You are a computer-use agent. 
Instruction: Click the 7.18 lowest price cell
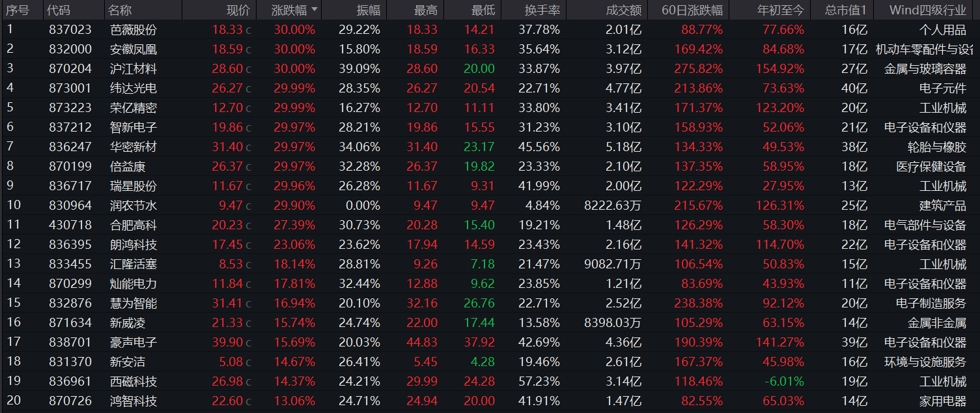coord(483,264)
